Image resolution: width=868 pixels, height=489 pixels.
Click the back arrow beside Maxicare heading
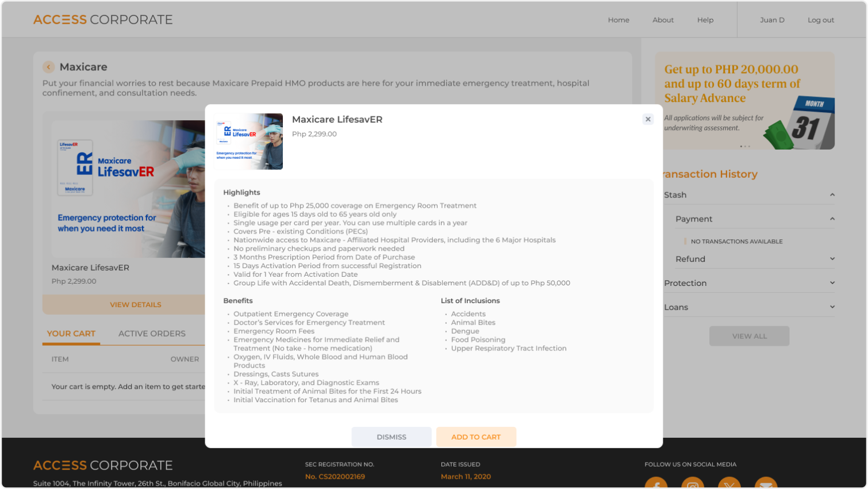point(48,67)
